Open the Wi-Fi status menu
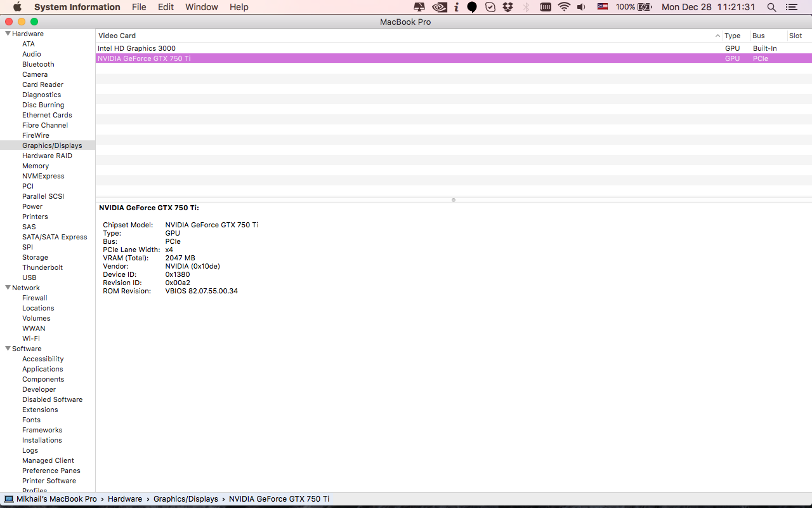This screenshot has width=812, height=508. pos(564,7)
